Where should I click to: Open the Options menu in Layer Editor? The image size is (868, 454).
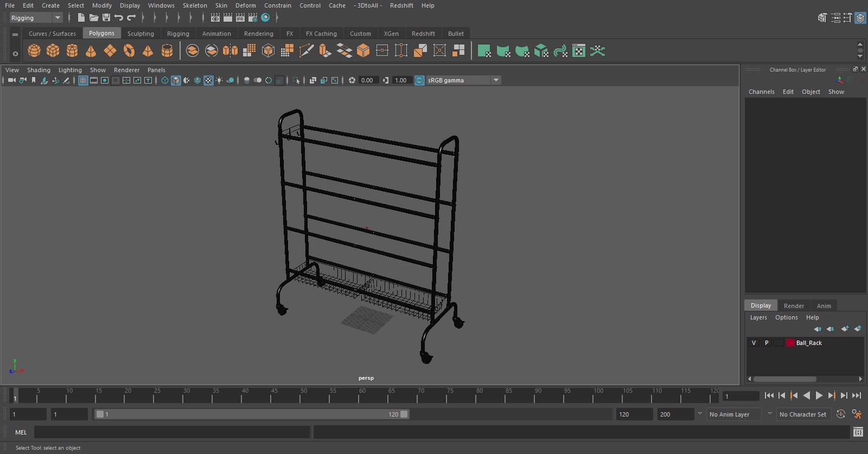pos(787,317)
